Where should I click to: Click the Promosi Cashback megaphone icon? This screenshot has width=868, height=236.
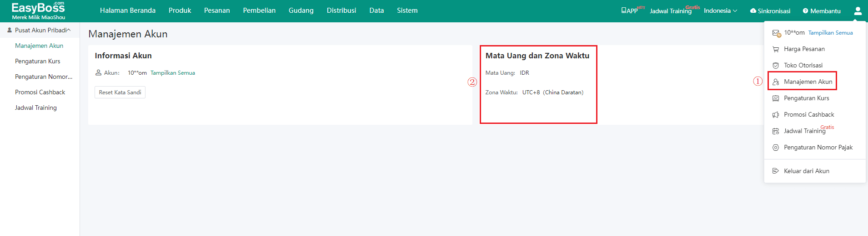coord(776,115)
